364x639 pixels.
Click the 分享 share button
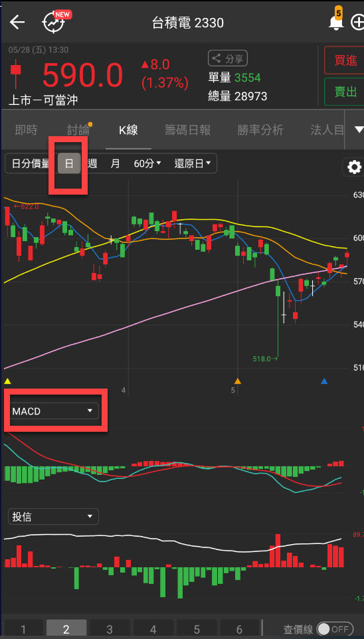pos(227,58)
